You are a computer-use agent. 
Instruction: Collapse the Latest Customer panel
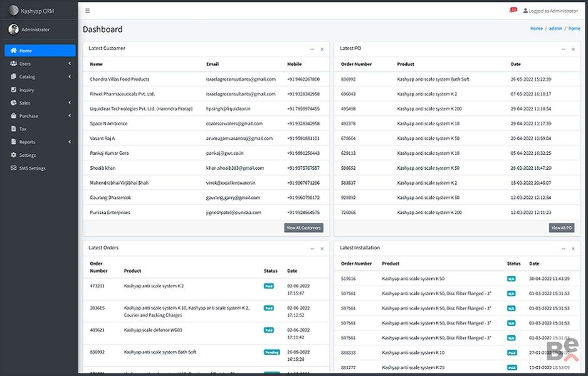pyautogui.click(x=312, y=49)
